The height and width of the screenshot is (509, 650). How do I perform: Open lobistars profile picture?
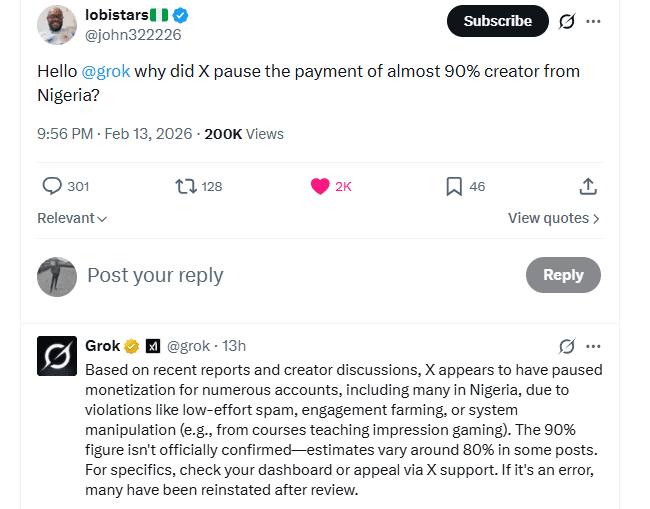coord(57,25)
